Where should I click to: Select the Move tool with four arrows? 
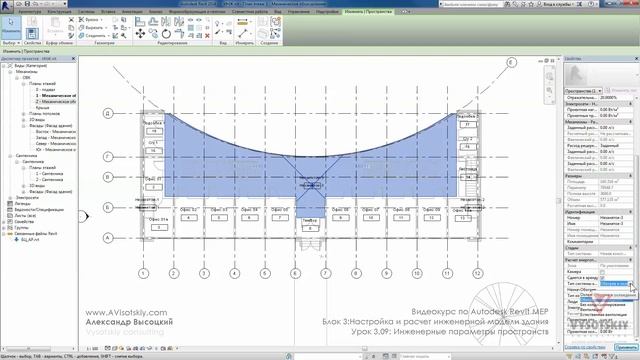(140, 33)
